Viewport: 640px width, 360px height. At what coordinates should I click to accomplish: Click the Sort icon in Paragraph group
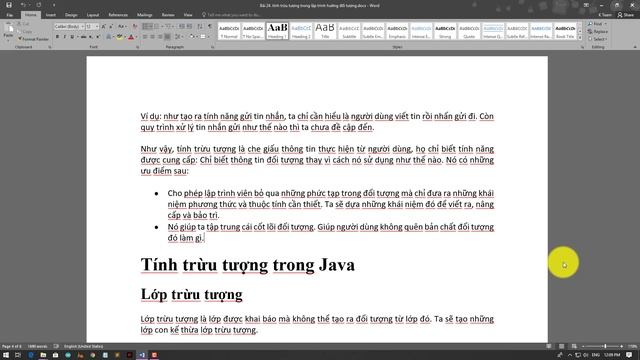pos(200,27)
